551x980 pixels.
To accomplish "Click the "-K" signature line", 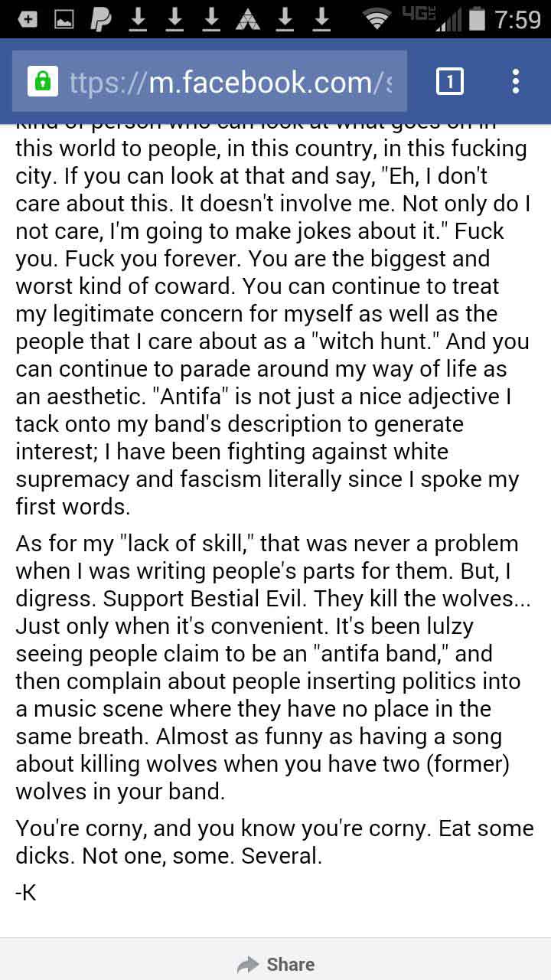I will 26,892.
